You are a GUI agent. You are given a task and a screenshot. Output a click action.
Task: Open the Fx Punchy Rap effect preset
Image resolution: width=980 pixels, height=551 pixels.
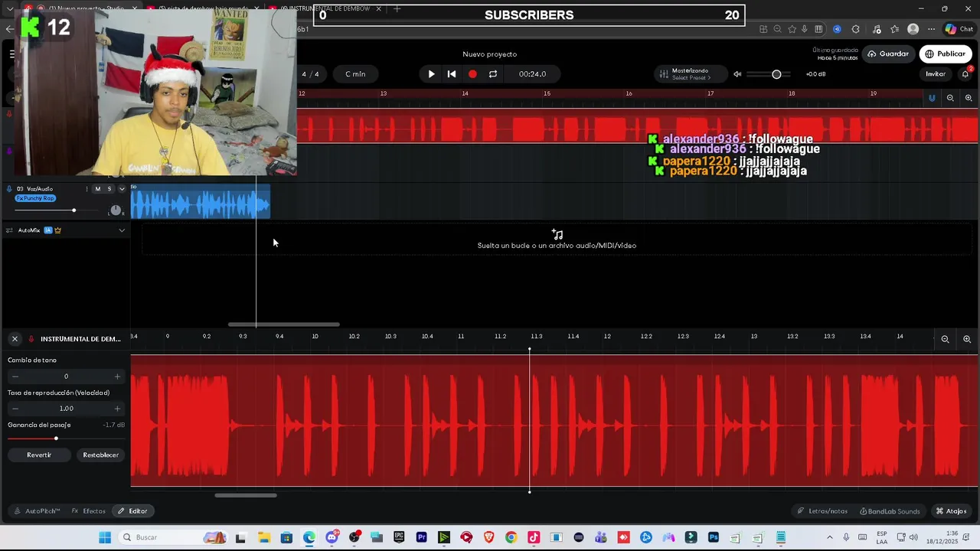(35, 198)
